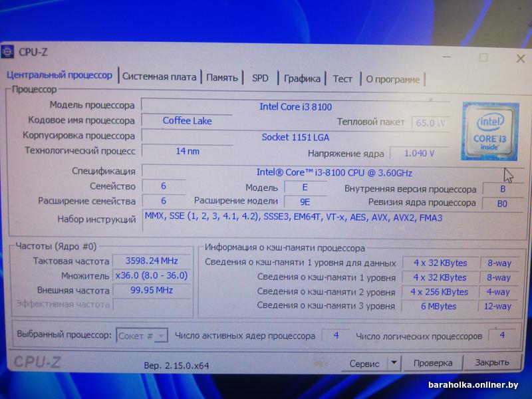Click the instruction set list MMX, SSE
The image size is (532, 399).
(x=293, y=217)
